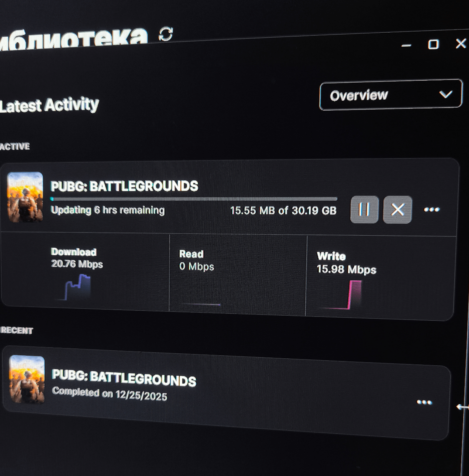Open the three-dot menu for the completed PUBG entry
Image resolution: width=469 pixels, height=476 pixels.
[x=424, y=402]
